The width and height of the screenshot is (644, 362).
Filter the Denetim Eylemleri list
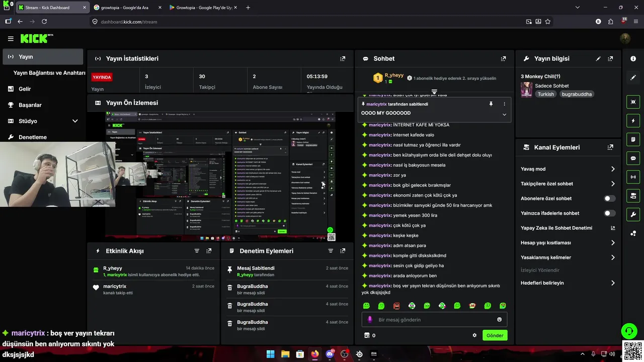(331, 251)
